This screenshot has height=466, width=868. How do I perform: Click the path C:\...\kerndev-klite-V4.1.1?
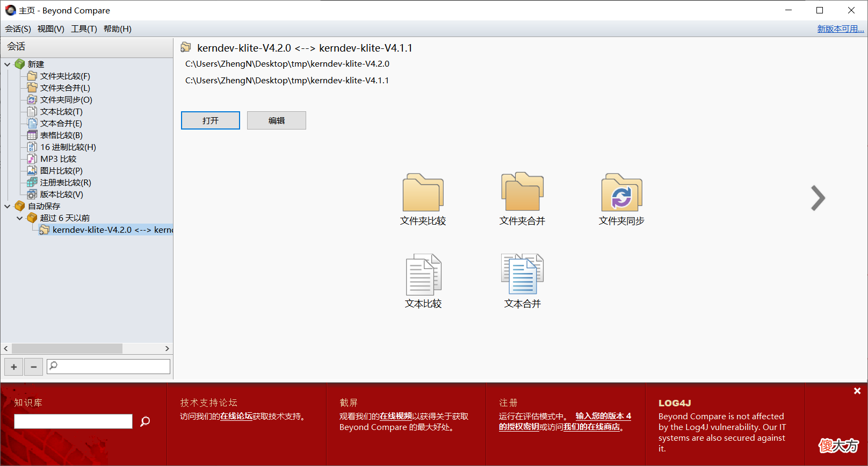pos(287,81)
